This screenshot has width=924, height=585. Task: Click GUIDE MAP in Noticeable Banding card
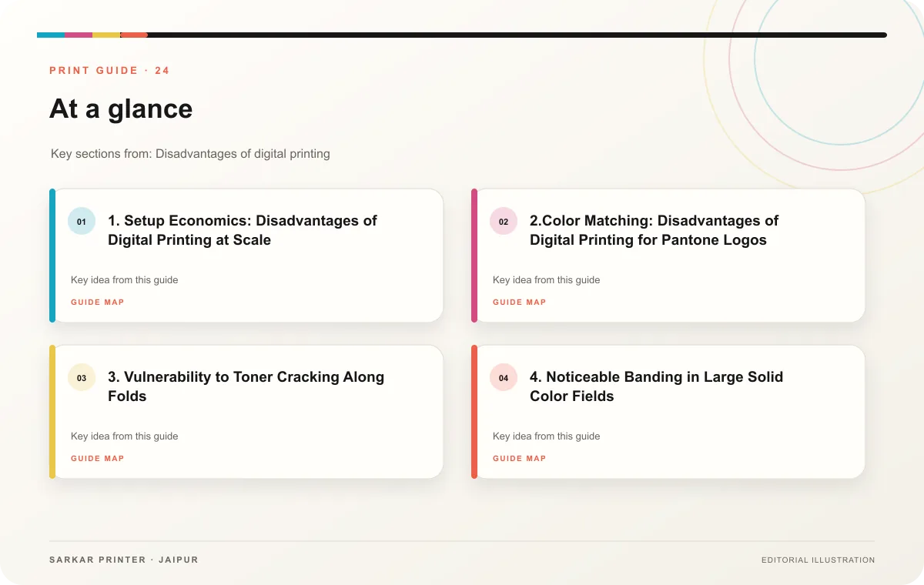[x=520, y=459]
